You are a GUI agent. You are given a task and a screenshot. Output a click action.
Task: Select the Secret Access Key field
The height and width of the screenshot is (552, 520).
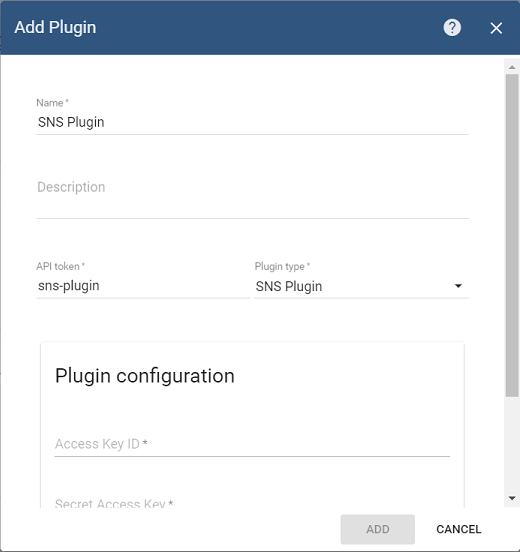tap(252, 503)
